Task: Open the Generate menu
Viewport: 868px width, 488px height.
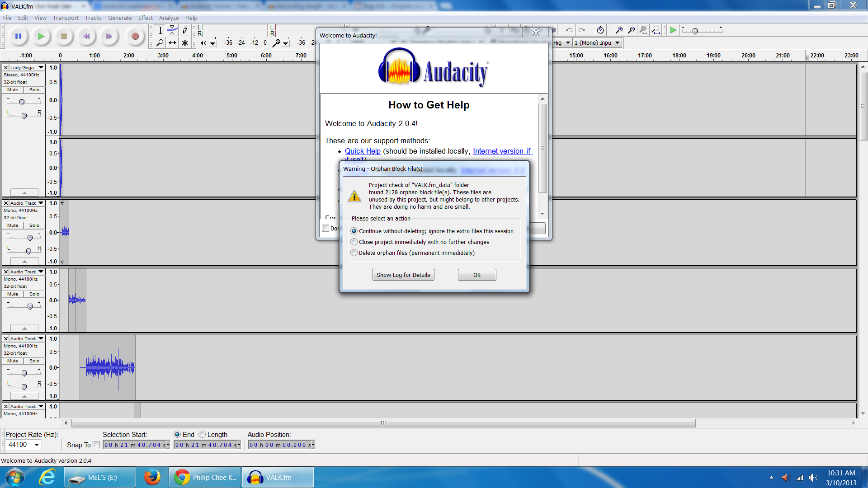Action: tap(120, 18)
